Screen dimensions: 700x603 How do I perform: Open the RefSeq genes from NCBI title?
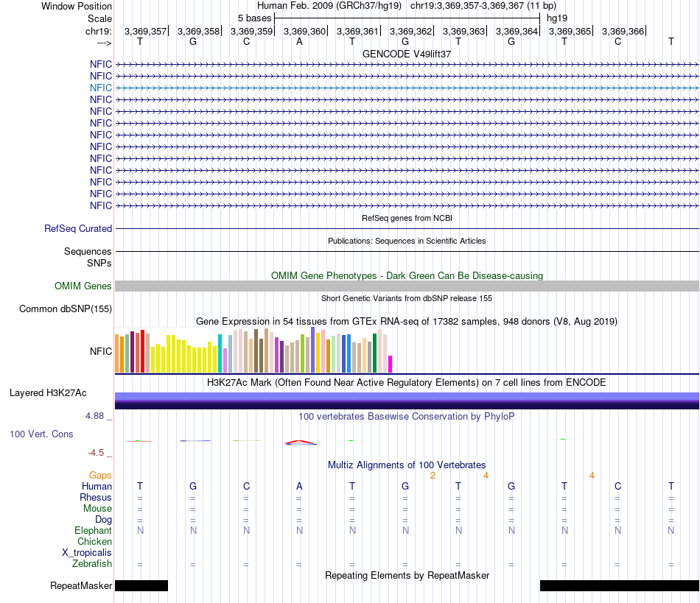click(407, 218)
